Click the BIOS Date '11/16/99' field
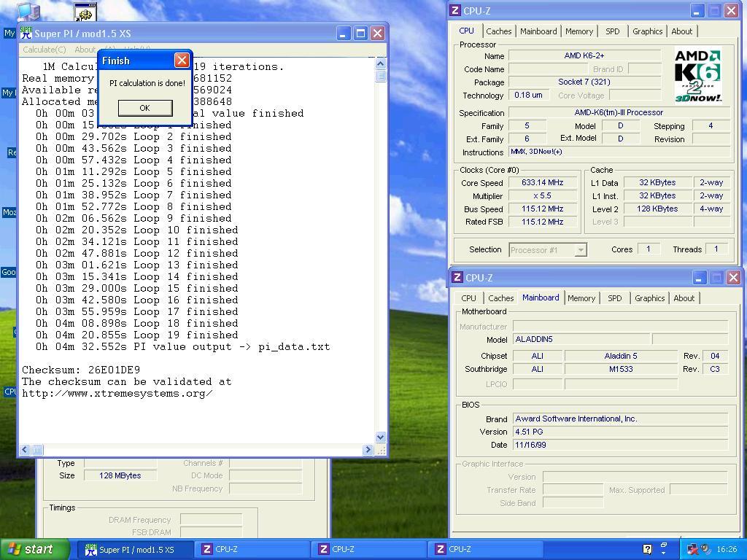Viewport: 747px width, 560px height. [620, 445]
